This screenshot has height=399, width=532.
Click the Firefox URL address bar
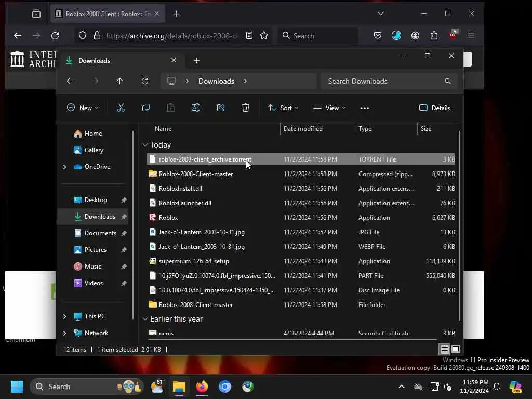(172, 36)
